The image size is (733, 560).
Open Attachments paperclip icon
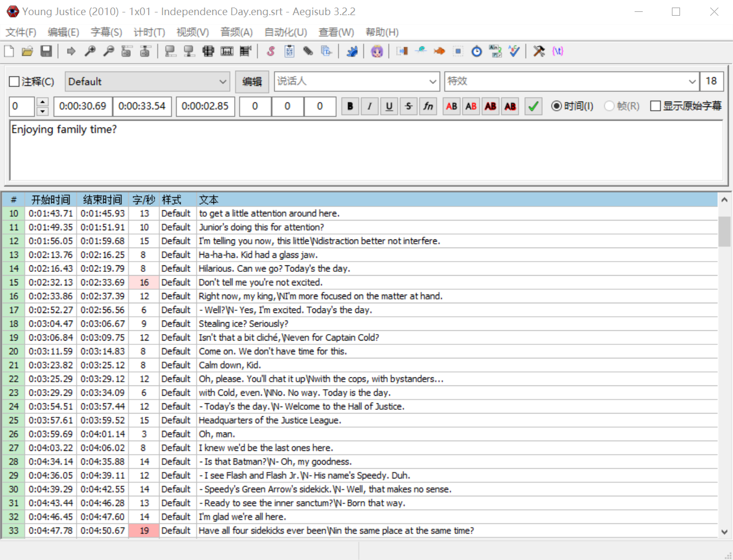tap(308, 51)
